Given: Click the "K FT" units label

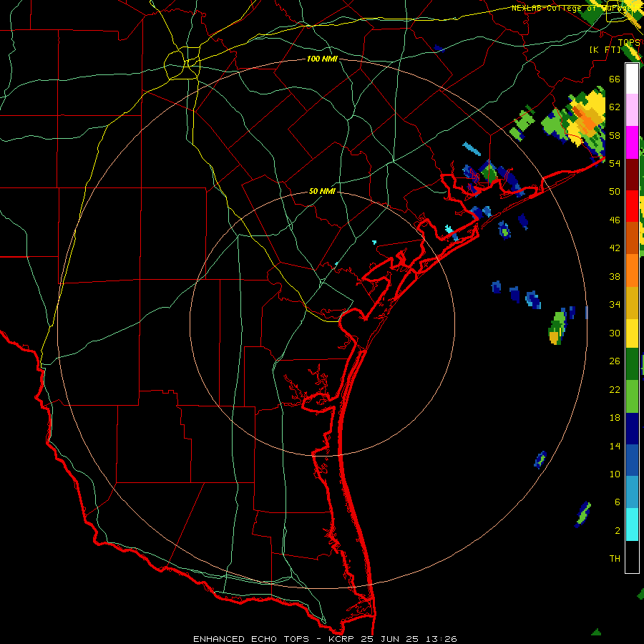Looking at the screenshot, I should click(x=605, y=49).
